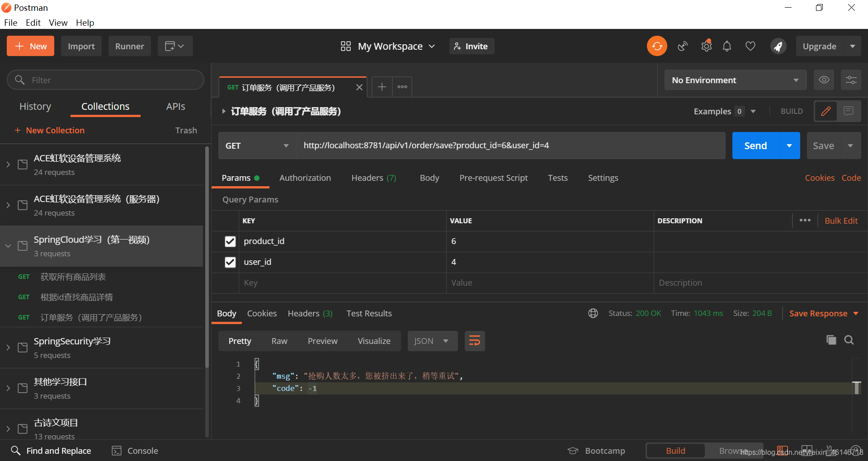Click the New button
Viewport: 868px width, 461px height.
point(30,46)
